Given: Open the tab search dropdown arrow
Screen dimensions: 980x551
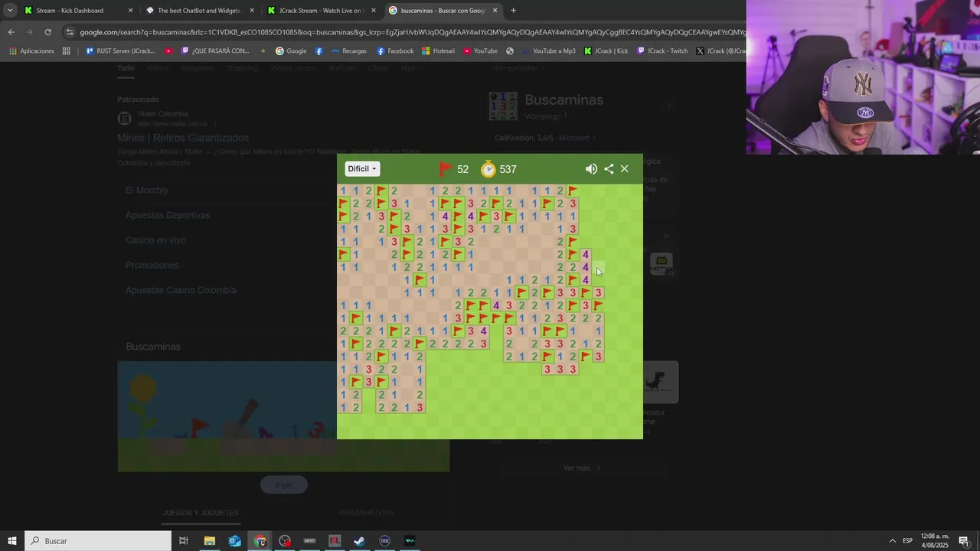Looking at the screenshot, I should pos(9,11).
